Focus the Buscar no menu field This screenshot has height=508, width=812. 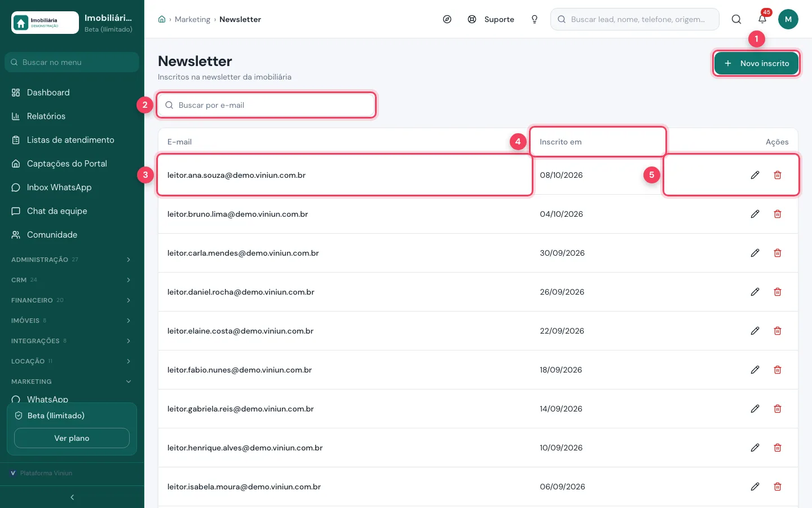tap(72, 62)
